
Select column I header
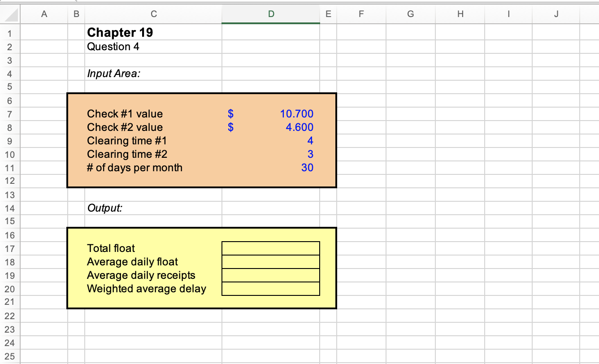[x=508, y=14]
